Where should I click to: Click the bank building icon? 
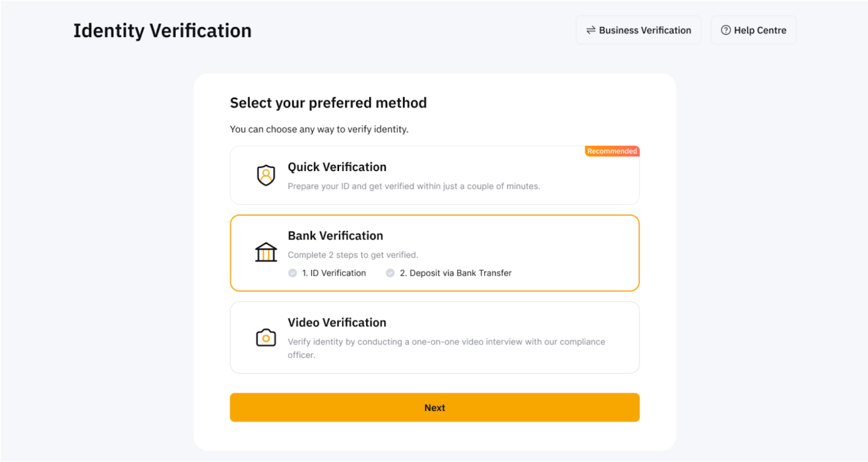click(266, 252)
